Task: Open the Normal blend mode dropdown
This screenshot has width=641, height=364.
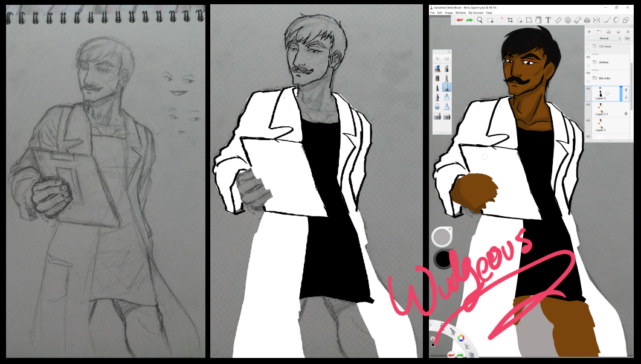Action: 604,39
